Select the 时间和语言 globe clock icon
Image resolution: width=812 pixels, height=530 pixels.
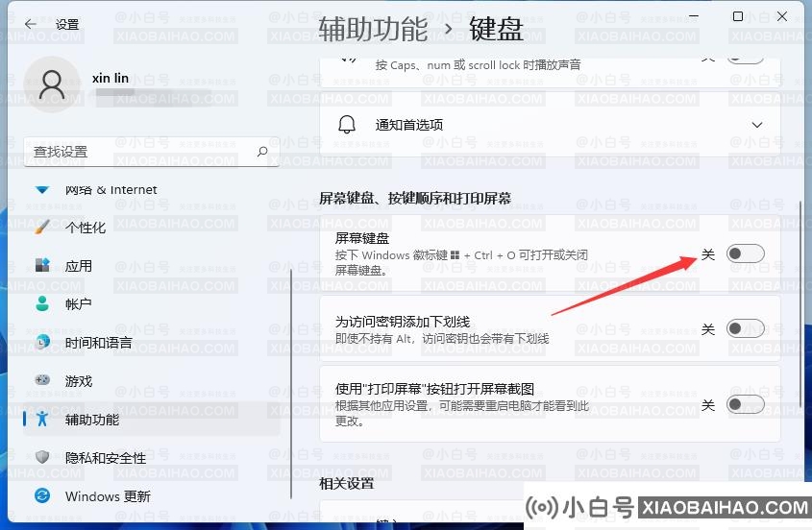pos(42,342)
